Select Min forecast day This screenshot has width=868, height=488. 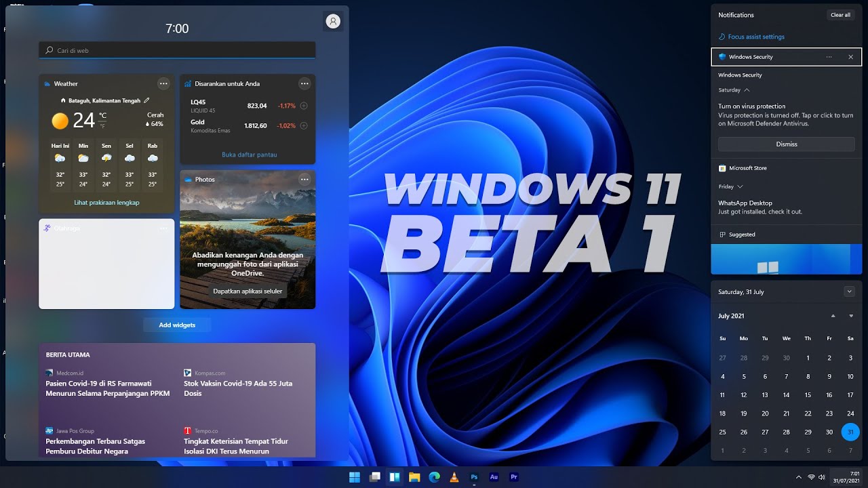click(x=83, y=165)
